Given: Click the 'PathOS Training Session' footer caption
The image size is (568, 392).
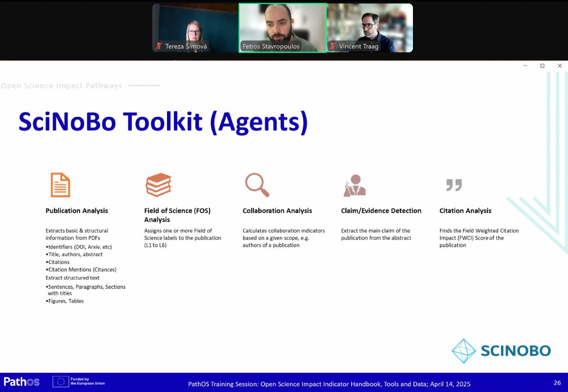Looking at the screenshot, I should tap(329, 384).
